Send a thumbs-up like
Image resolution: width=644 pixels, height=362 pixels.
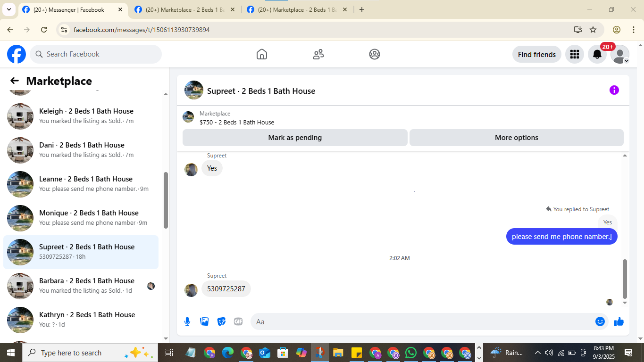click(619, 321)
